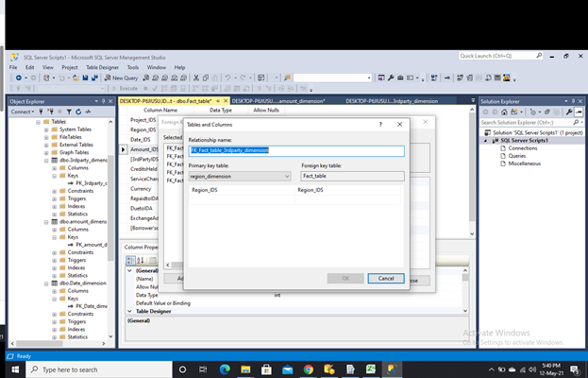588x378 pixels.
Task: Click the Generate Change Script icon
Action: [x=434, y=77]
